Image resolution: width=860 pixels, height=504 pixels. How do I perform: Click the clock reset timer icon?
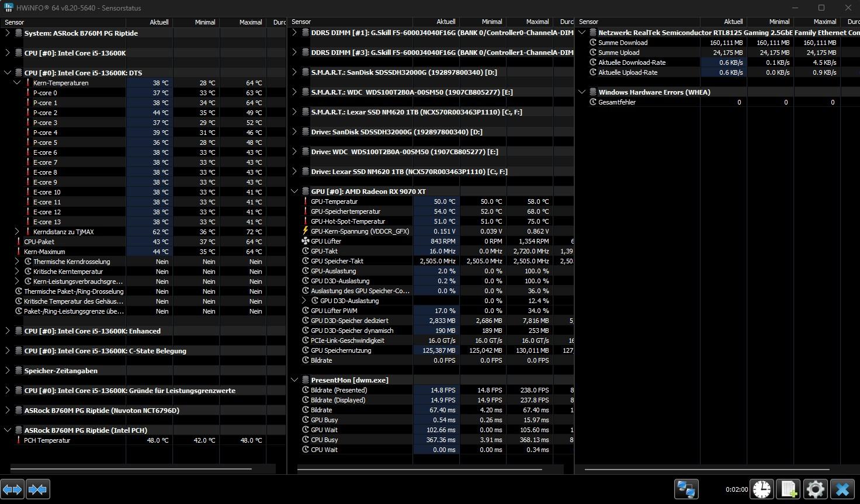coord(762,489)
